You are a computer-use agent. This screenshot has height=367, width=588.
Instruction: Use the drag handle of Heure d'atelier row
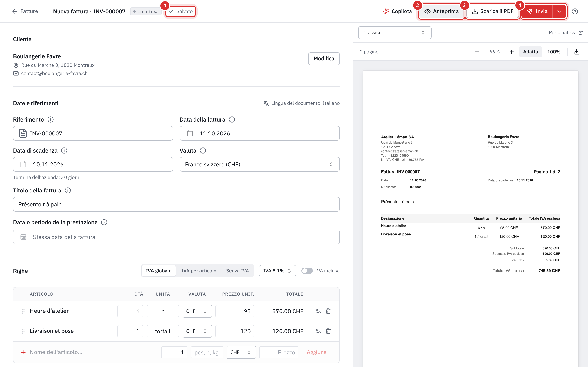tap(23, 311)
